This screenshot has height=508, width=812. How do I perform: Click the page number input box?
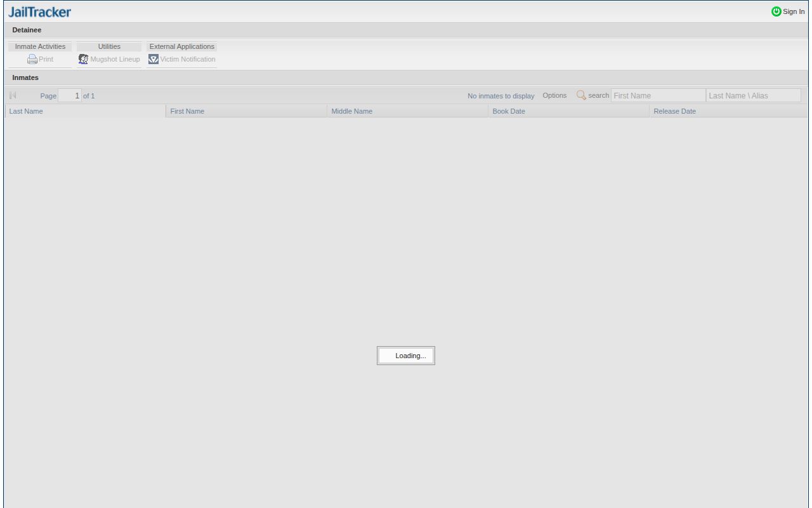70,96
